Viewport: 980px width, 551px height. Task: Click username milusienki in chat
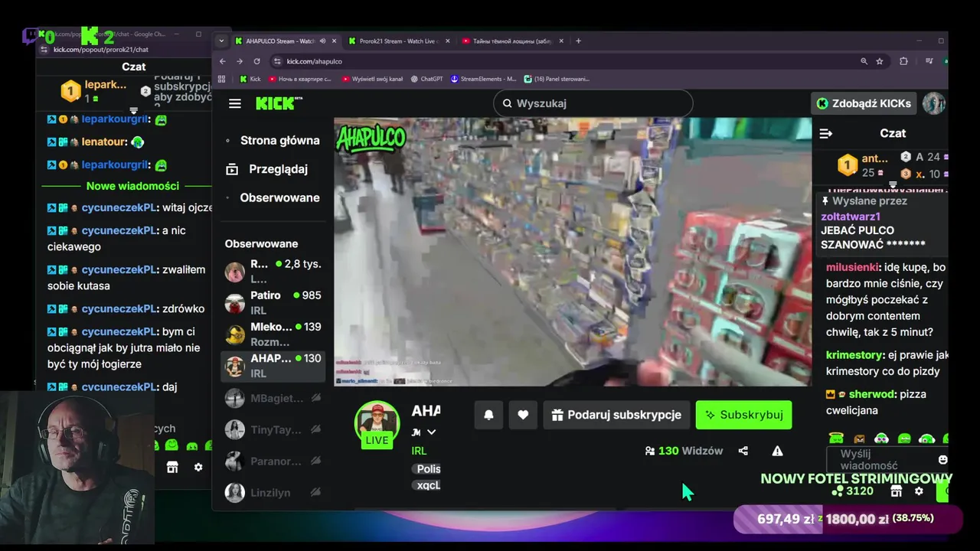[852, 267]
